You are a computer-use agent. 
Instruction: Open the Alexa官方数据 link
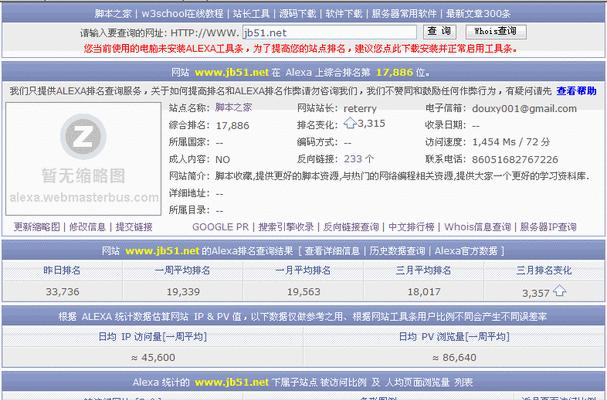pos(466,251)
